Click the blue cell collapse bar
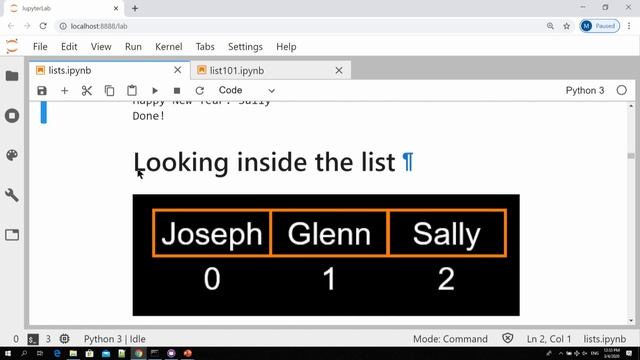This screenshot has height=360, width=640. [44, 112]
